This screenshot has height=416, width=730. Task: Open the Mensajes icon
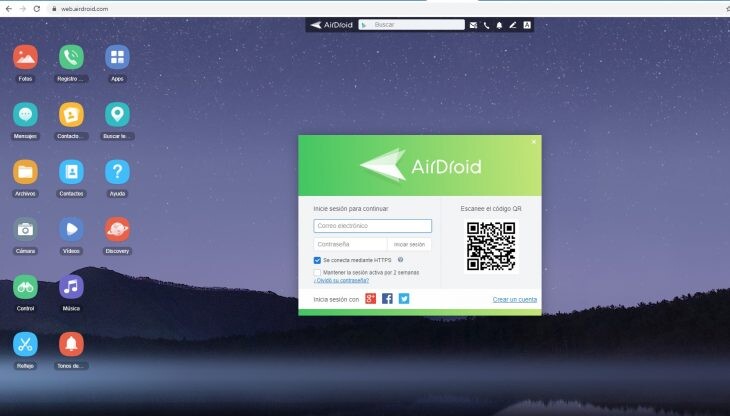pos(25,114)
